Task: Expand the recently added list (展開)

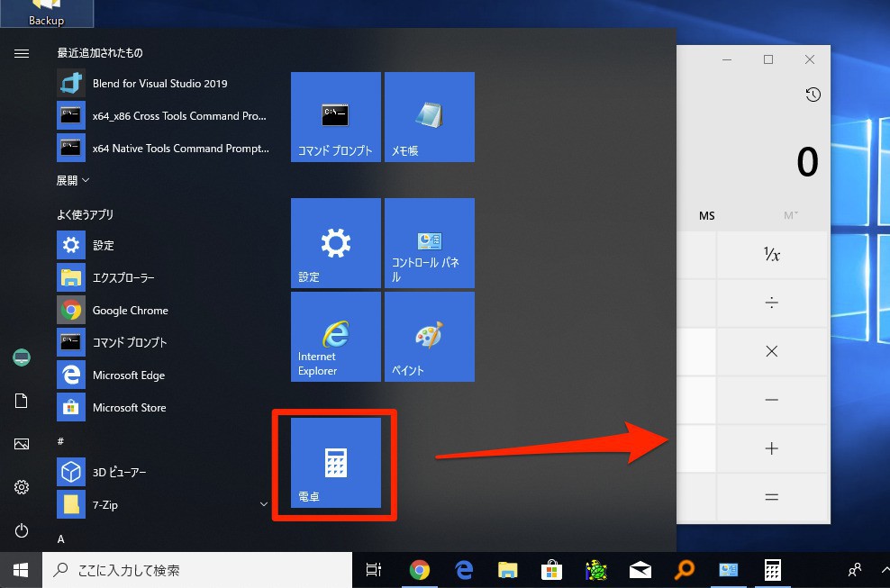Action: point(73,180)
